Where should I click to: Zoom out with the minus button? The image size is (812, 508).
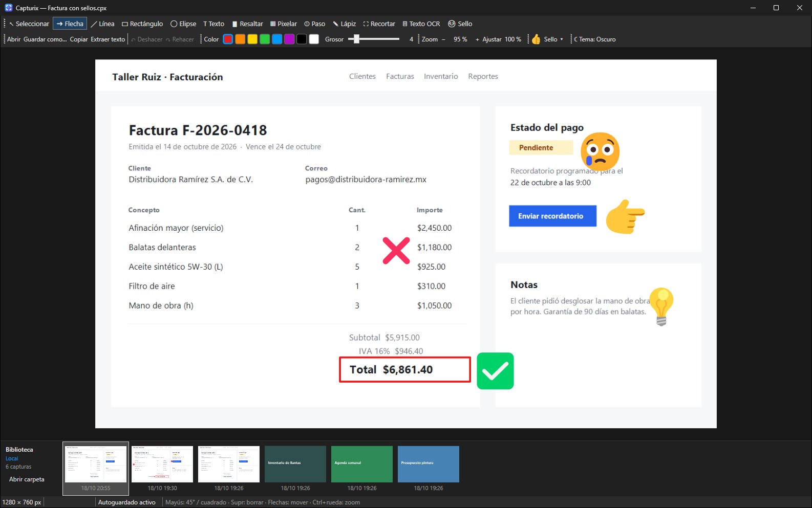[443, 39]
